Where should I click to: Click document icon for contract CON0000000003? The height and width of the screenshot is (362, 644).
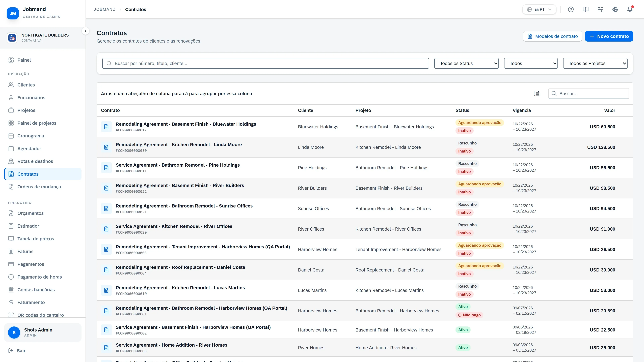pyautogui.click(x=106, y=249)
